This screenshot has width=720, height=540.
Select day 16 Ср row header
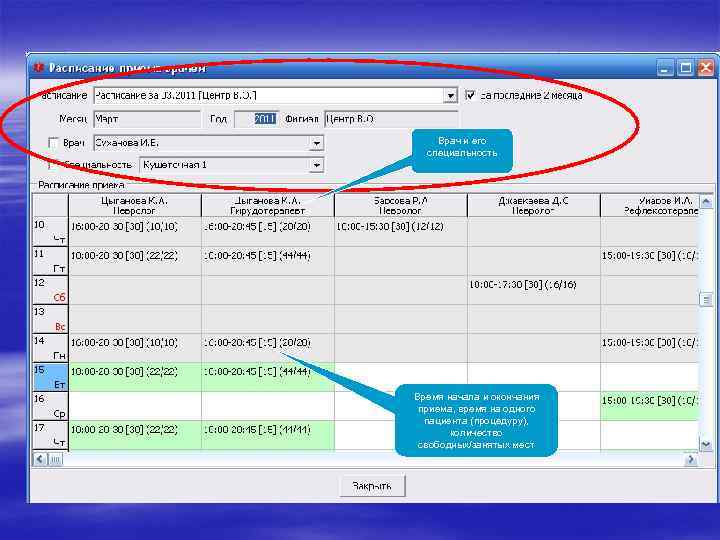click(51, 406)
